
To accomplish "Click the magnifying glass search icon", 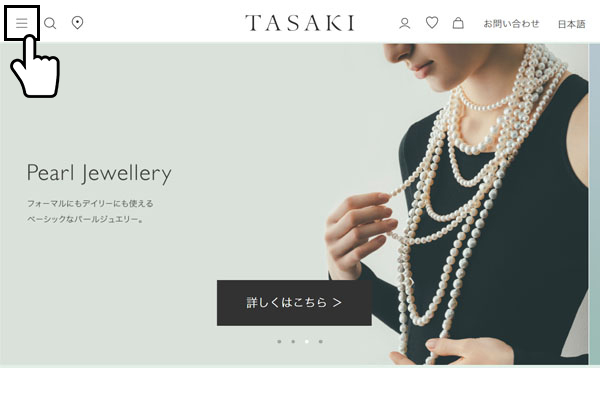I will click(x=50, y=23).
